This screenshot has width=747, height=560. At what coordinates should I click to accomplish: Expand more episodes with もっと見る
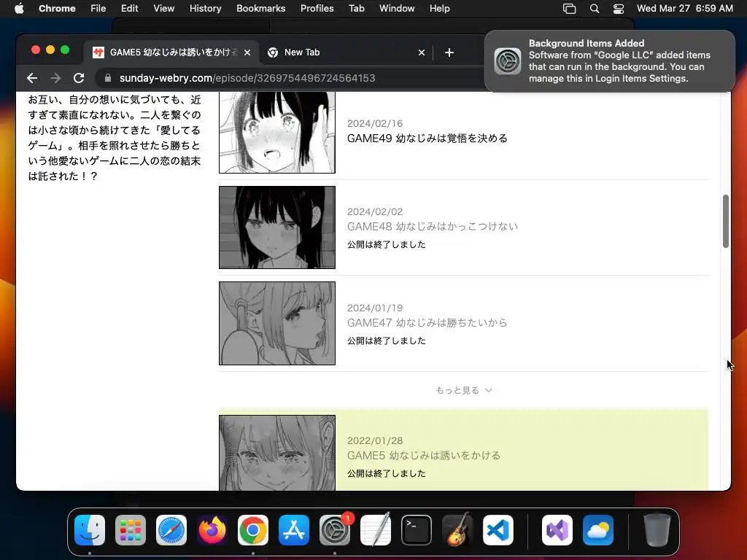point(463,391)
